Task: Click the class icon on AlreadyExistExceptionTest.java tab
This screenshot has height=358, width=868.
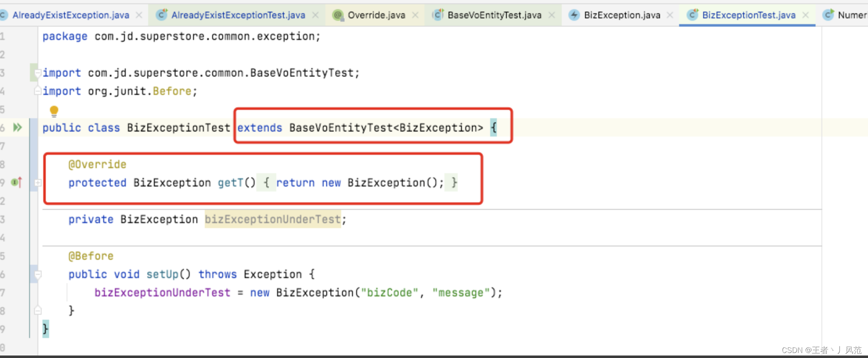Action: coord(161,15)
